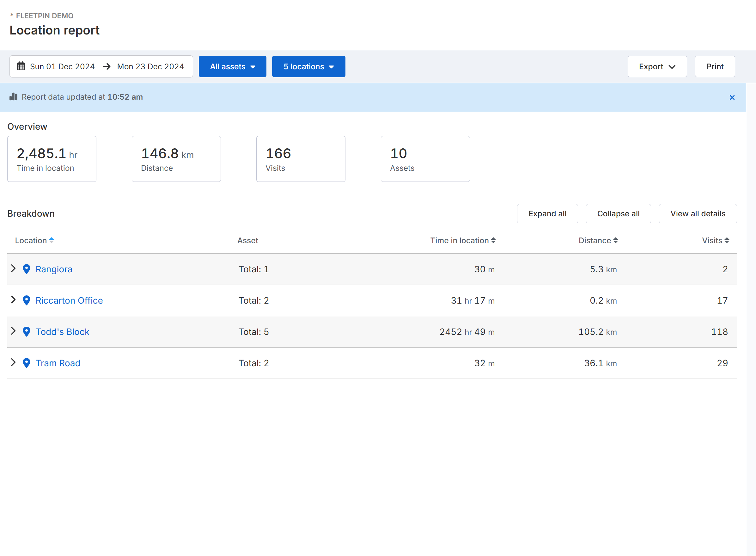Click View all details button
The width and height of the screenshot is (756, 556).
pyautogui.click(x=698, y=214)
